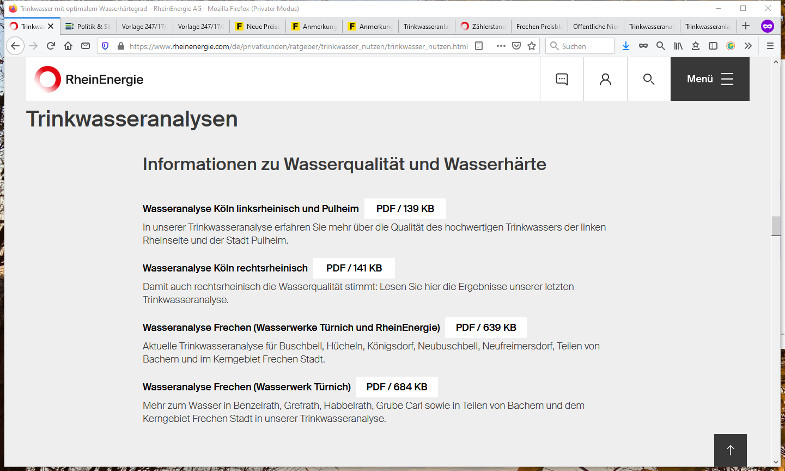Save page to Pocket
The height and width of the screenshot is (471, 785).
(x=517, y=46)
